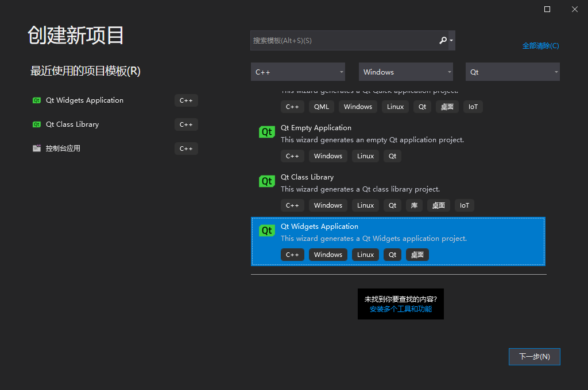Click the 全部清除 link
This screenshot has height=390, width=588.
(x=540, y=45)
